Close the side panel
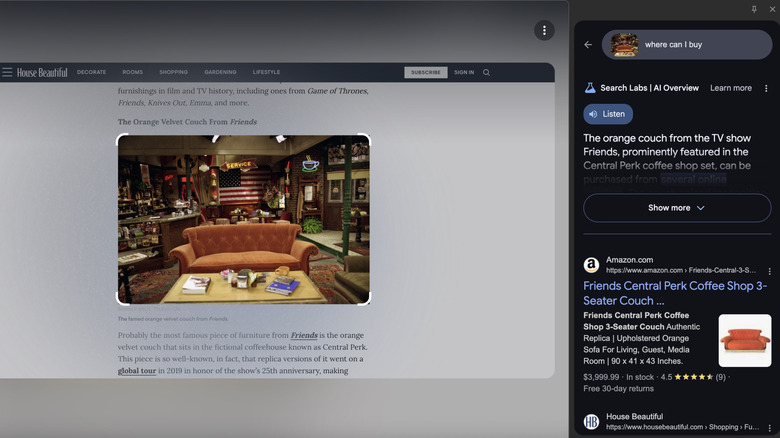The height and width of the screenshot is (438, 780). (772, 9)
